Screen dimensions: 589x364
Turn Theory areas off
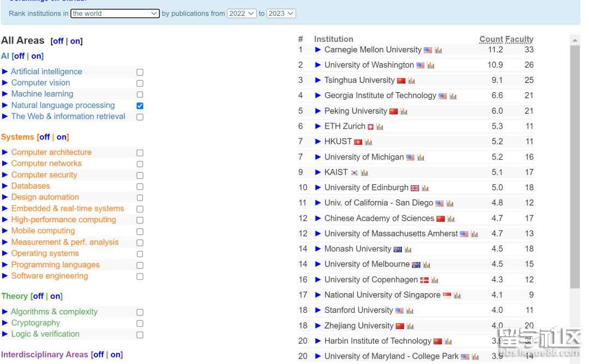[38, 296]
